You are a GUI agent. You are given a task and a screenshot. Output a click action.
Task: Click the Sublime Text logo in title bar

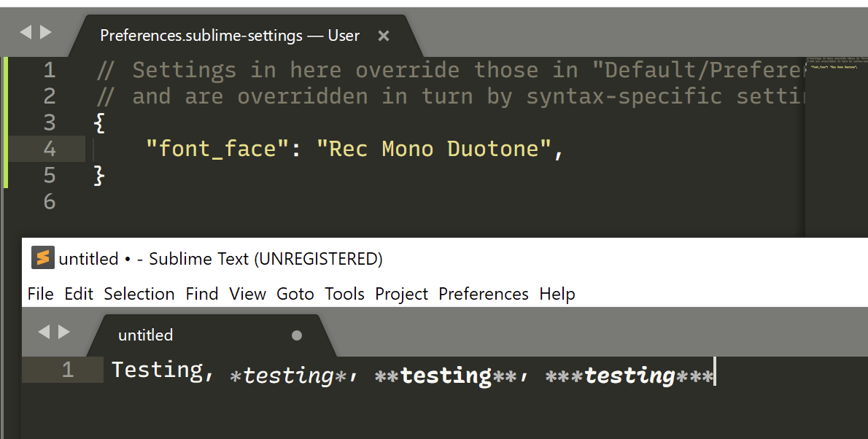coord(42,257)
